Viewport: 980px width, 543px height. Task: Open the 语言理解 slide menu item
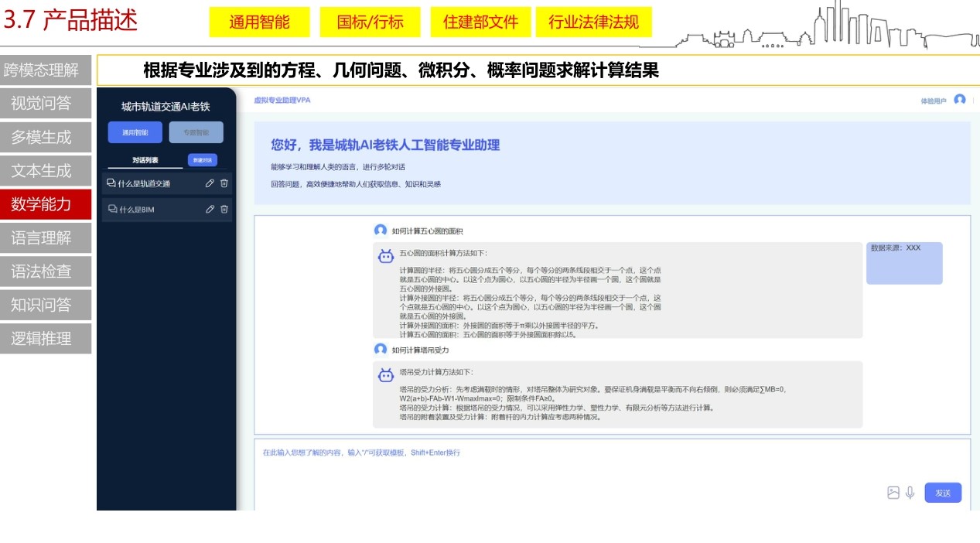coord(46,237)
